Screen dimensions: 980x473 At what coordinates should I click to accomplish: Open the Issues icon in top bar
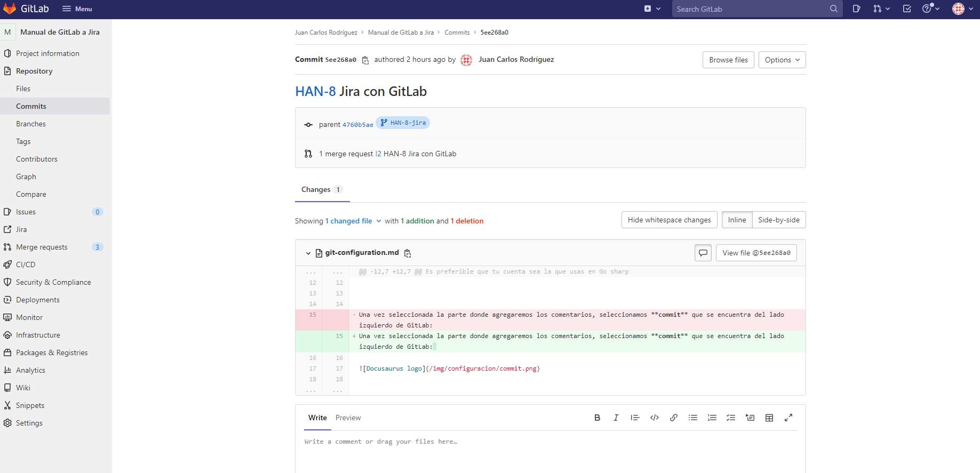click(856, 9)
